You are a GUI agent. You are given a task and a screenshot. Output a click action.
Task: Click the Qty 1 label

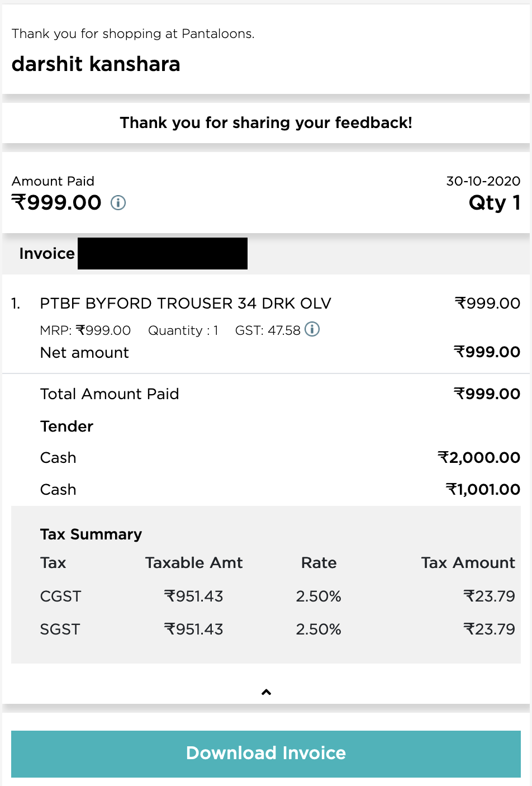[x=495, y=202]
